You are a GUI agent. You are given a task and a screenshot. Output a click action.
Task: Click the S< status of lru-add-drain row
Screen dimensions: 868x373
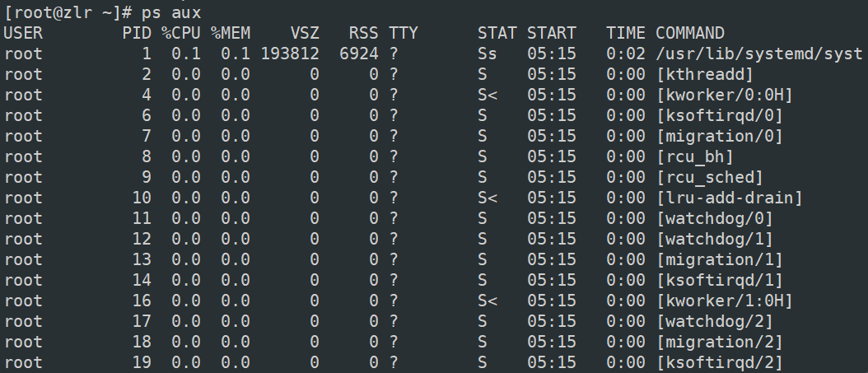click(488, 198)
